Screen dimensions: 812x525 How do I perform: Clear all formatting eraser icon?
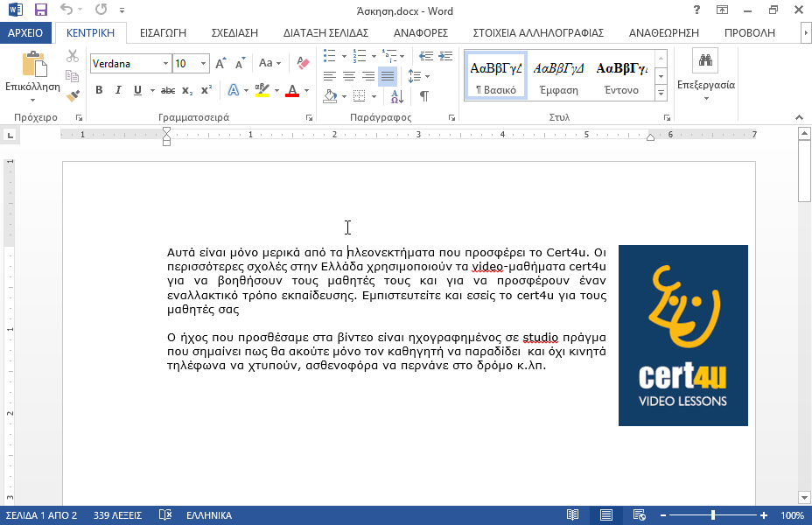[303, 63]
